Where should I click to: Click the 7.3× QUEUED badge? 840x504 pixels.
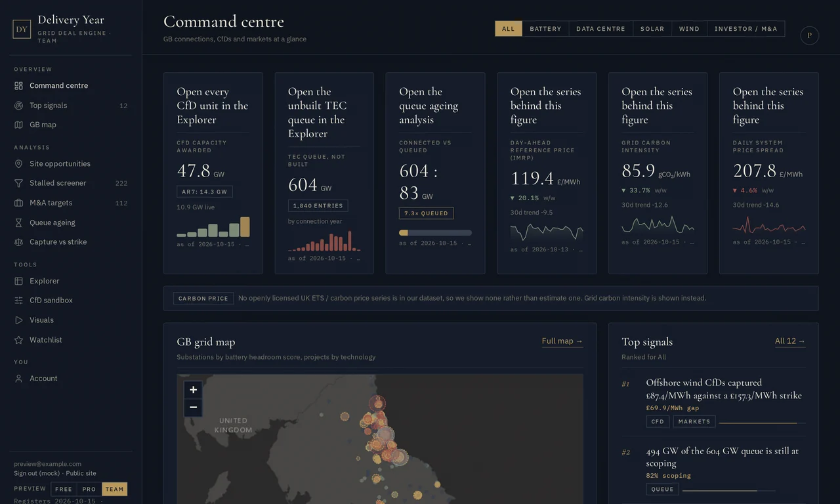click(426, 213)
